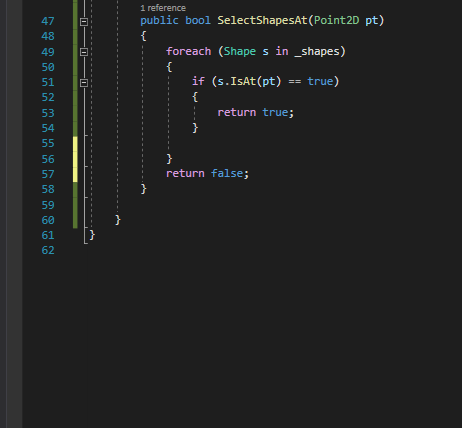Viewport: 462px width, 428px height.
Task: Click line number 62 in gutter
Action: [x=48, y=250]
